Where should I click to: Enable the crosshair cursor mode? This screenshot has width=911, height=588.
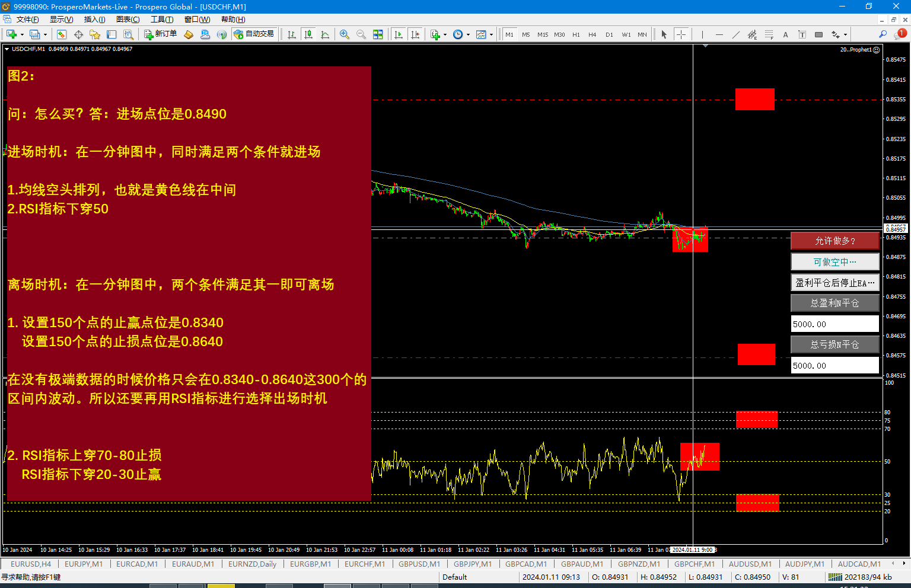pos(681,34)
